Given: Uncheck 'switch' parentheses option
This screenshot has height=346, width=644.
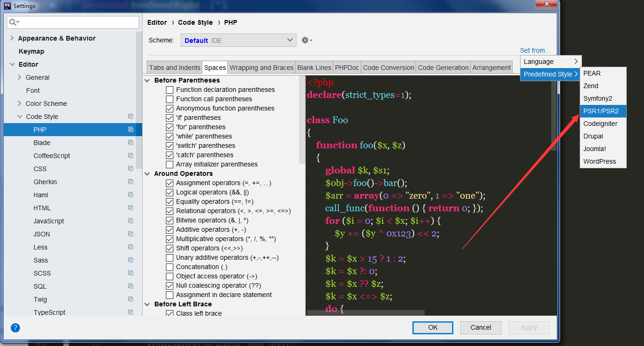Looking at the screenshot, I should [x=170, y=145].
